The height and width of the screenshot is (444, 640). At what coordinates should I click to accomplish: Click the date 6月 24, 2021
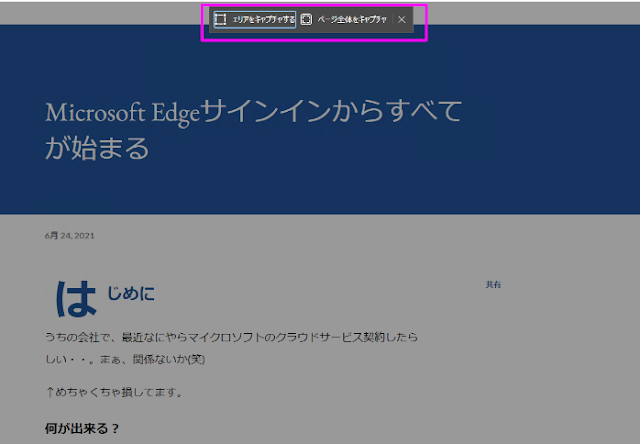click(69, 235)
